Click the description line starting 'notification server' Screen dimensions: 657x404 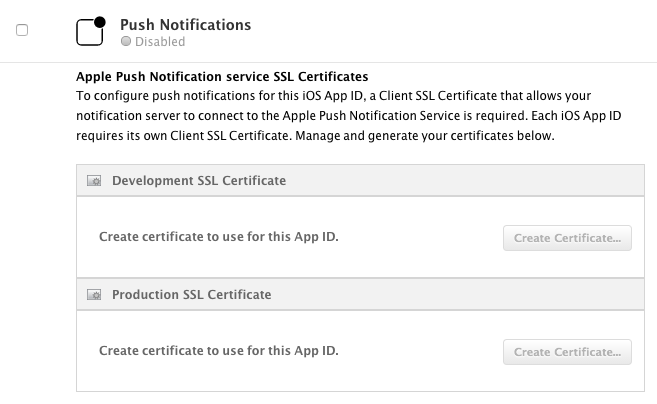(349, 116)
